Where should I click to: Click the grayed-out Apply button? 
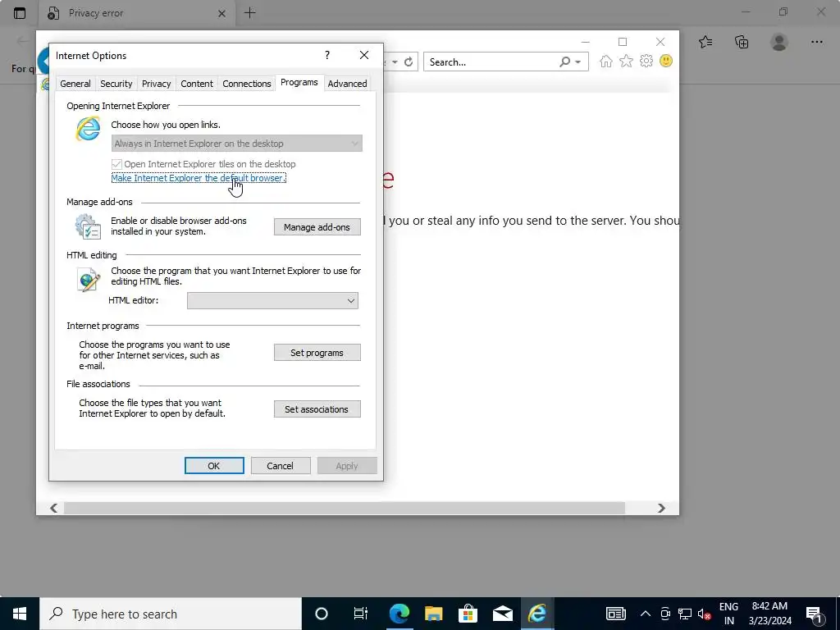point(347,466)
